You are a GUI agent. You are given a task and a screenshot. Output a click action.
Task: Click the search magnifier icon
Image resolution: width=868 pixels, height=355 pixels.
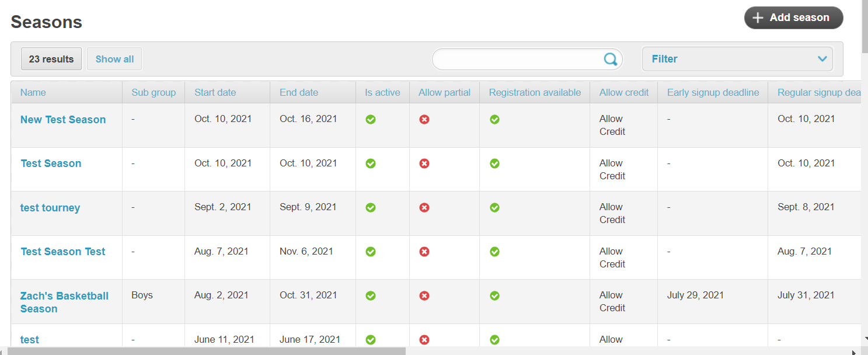(x=610, y=59)
